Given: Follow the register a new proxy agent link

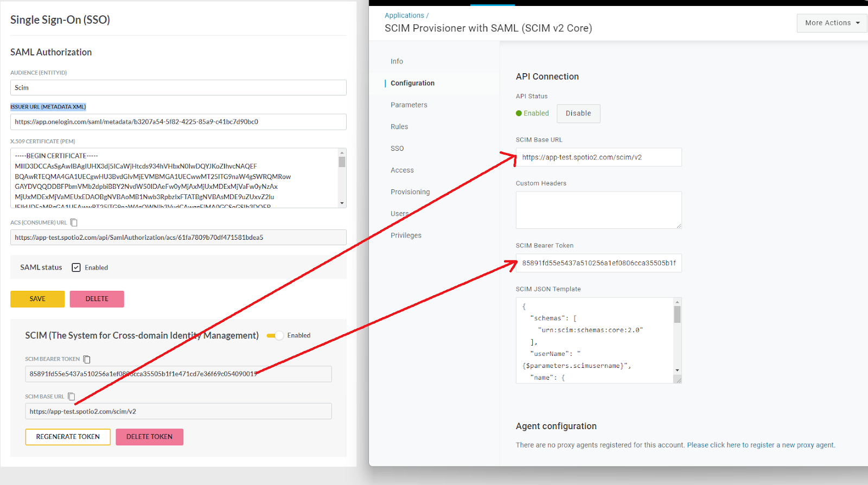Looking at the screenshot, I should pos(761,445).
